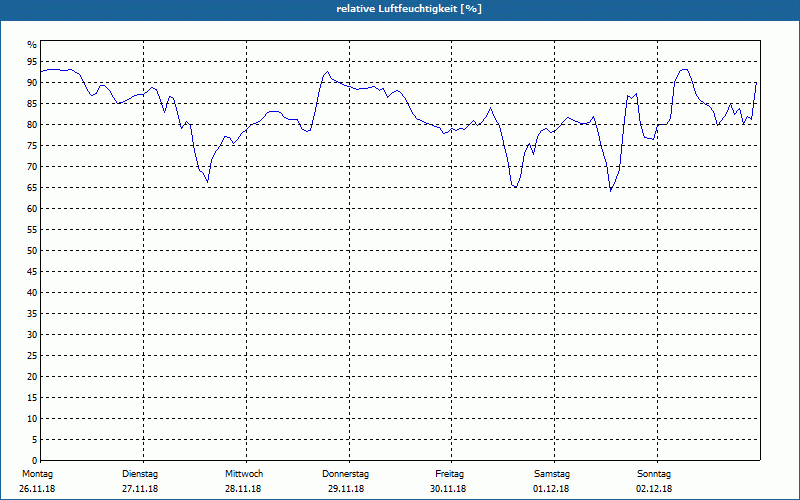Select the Montag day label

[37, 474]
